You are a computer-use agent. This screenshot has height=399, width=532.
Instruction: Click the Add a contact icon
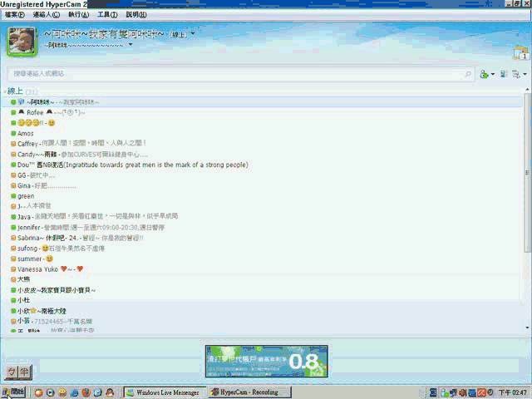484,74
